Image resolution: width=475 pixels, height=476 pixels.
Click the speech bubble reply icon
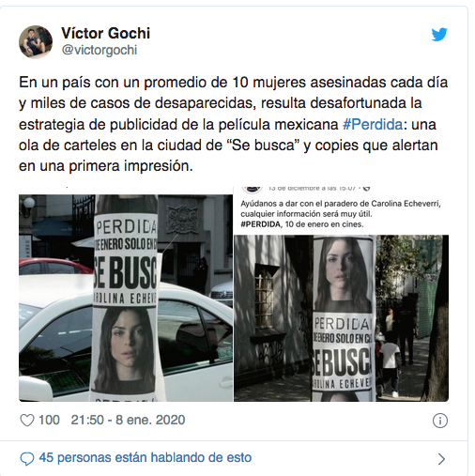27,459
